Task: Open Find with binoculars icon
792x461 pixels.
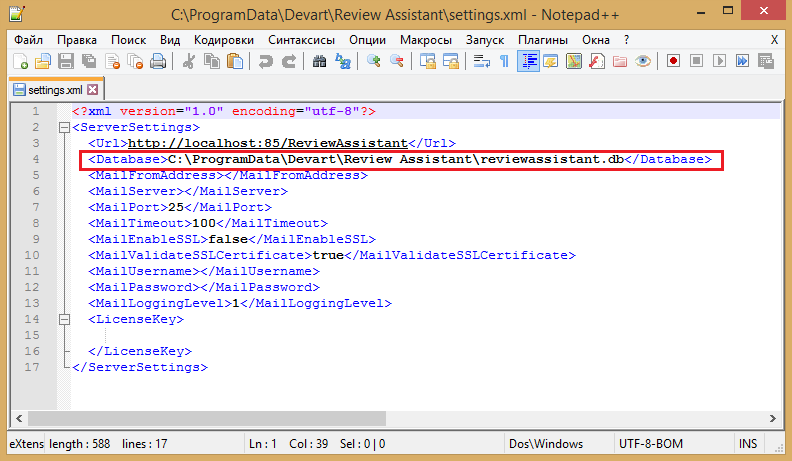Action: [319, 62]
